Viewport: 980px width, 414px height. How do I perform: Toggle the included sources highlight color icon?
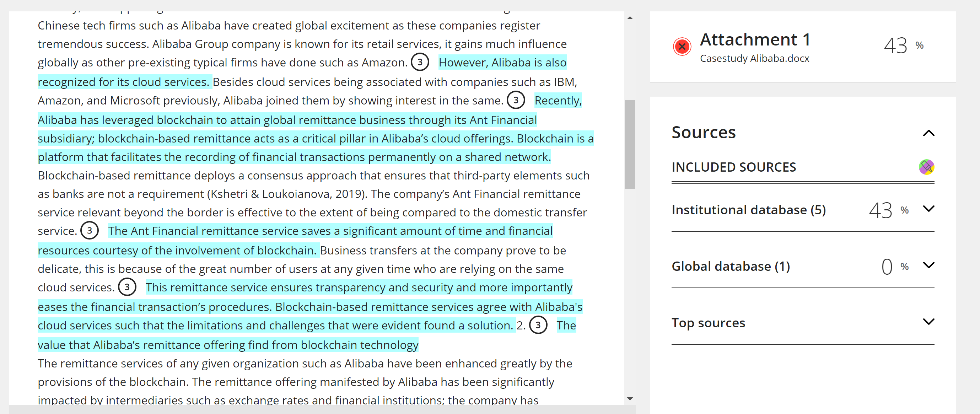tap(926, 167)
